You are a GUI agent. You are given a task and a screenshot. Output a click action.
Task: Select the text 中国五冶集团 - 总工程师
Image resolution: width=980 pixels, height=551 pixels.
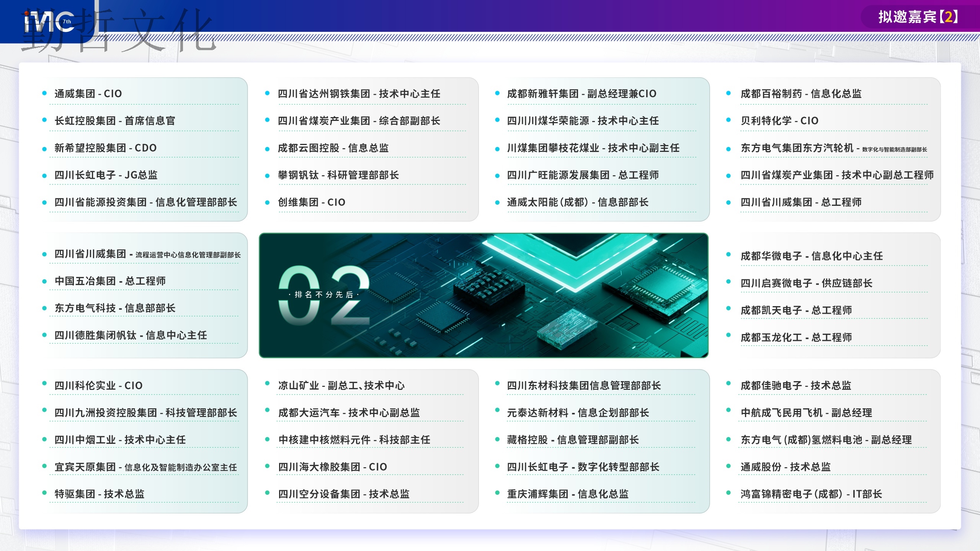(110, 281)
